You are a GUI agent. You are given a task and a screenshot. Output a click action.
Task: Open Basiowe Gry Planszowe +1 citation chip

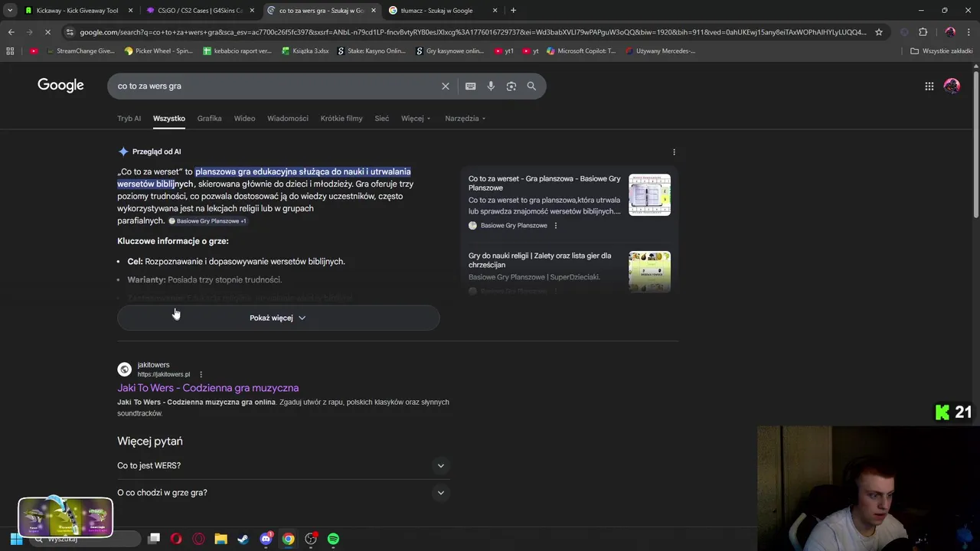coord(207,221)
